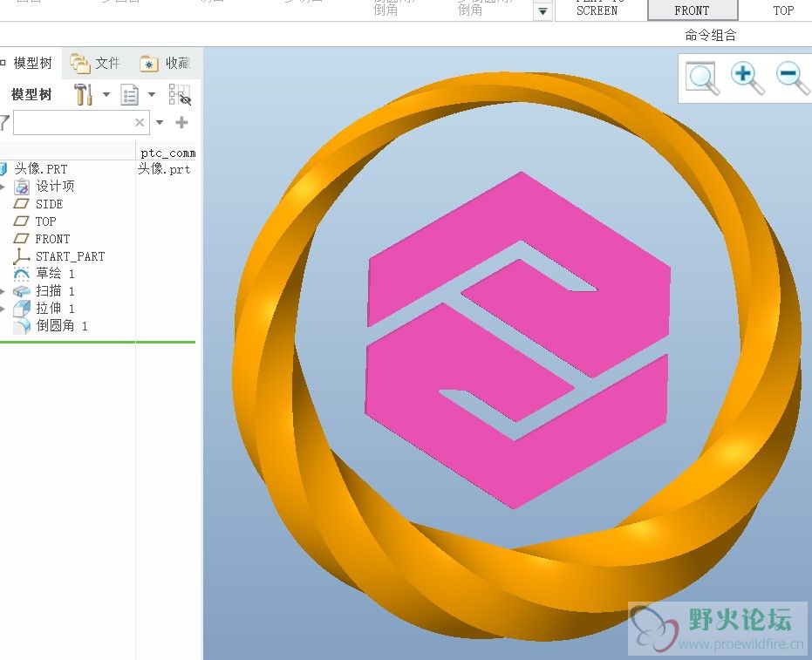The height and width of the screenshot is (660, 812).
Task: Select the 扫描 1 sweep feature
Action: (55, 291)
